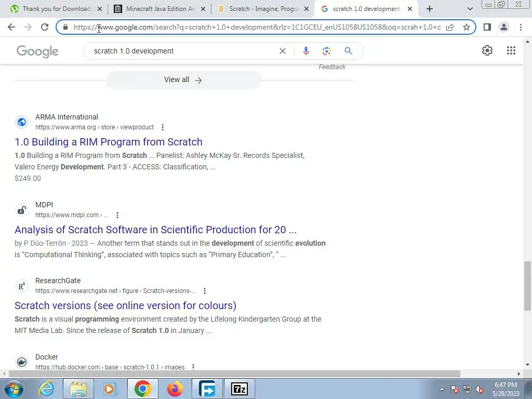Click the MDPI open-lock favicon
532x399 pixels.
pos(22,210)
